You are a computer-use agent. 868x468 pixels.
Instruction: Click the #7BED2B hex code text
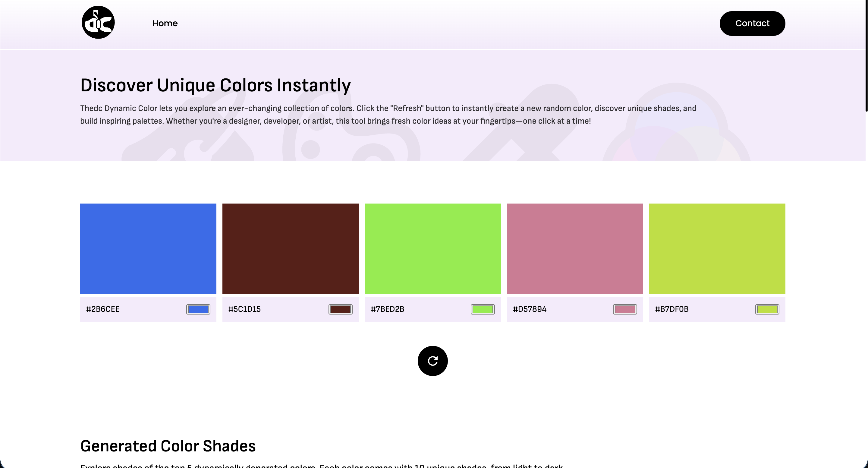pyautogui.click(x=387, y=309)
